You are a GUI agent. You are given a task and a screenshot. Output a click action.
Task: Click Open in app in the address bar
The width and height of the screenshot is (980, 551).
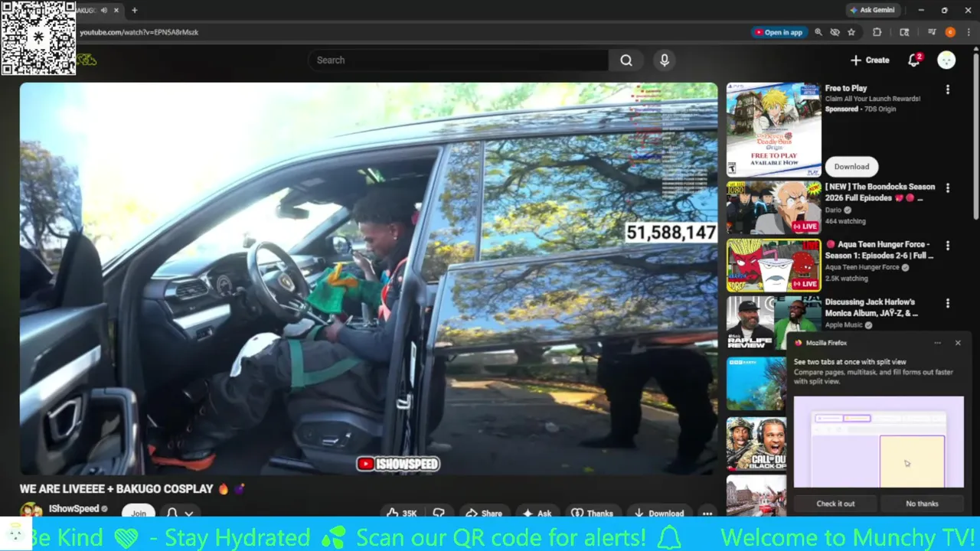coord(779,32)
